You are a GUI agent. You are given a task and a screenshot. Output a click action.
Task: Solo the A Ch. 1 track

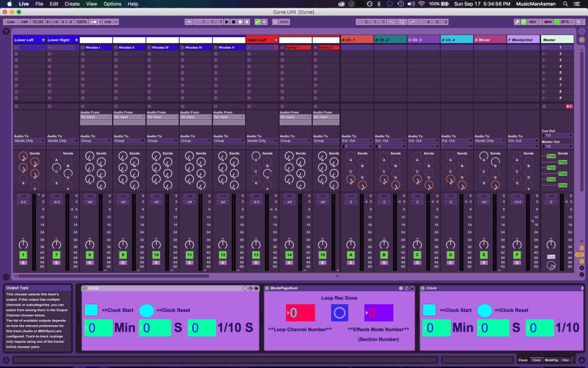(351, 263)
